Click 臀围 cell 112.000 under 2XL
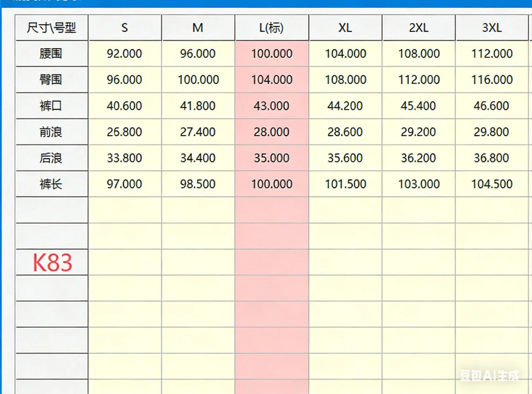This screenshot has width=532, height=394. point(419,79)
